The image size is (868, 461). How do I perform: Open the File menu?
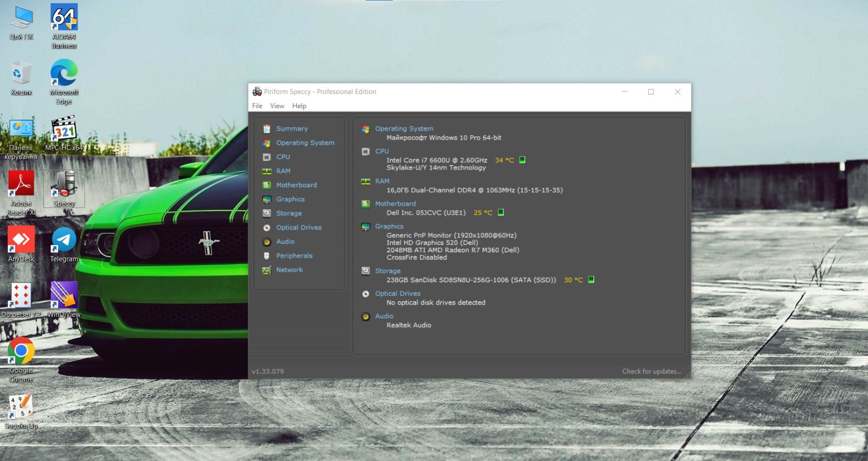point(257,106)
